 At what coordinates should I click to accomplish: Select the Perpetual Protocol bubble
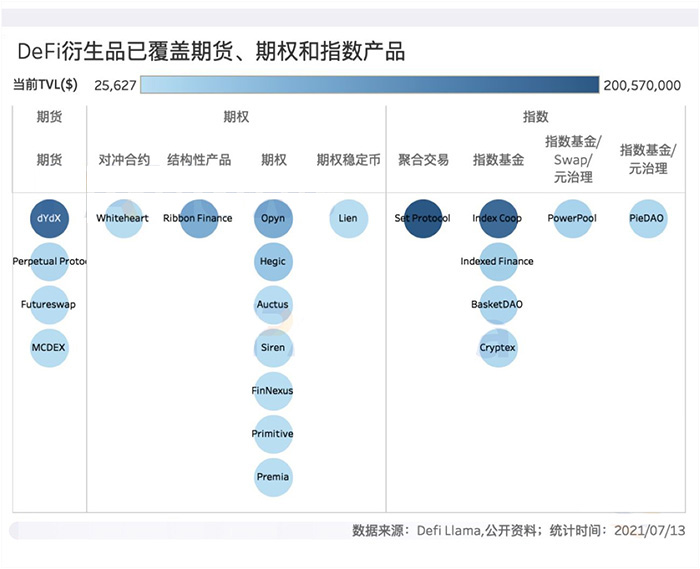[50, 262]
